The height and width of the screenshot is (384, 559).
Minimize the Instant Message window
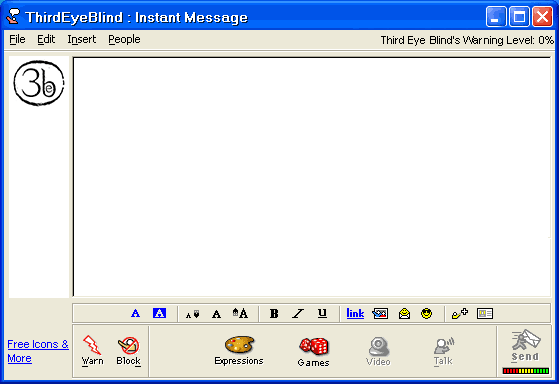[x=496, y=16]
